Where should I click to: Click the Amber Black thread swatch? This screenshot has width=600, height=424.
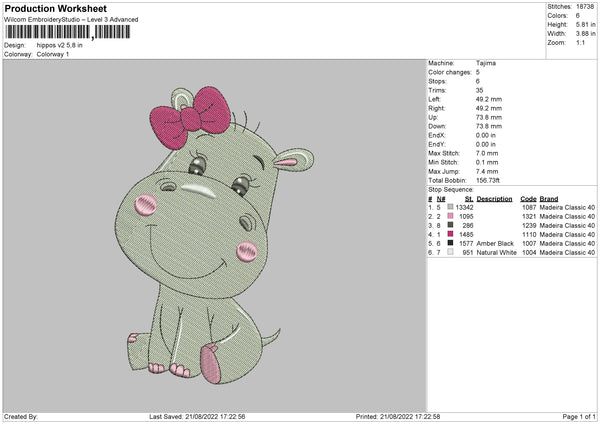[450, 243]
